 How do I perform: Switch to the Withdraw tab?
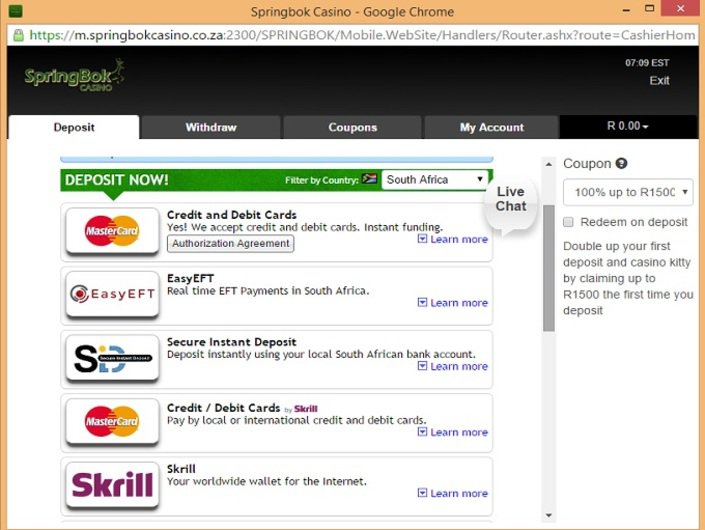211,128
